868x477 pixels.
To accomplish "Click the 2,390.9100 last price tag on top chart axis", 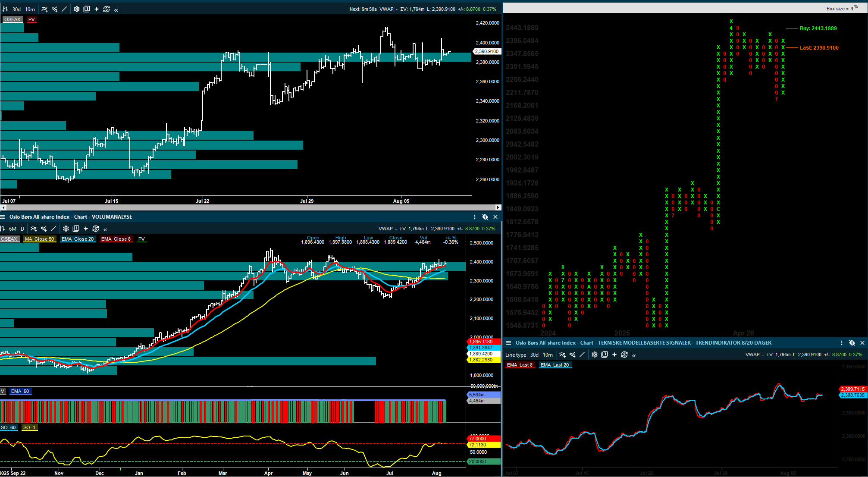I will tap(487, 51).
